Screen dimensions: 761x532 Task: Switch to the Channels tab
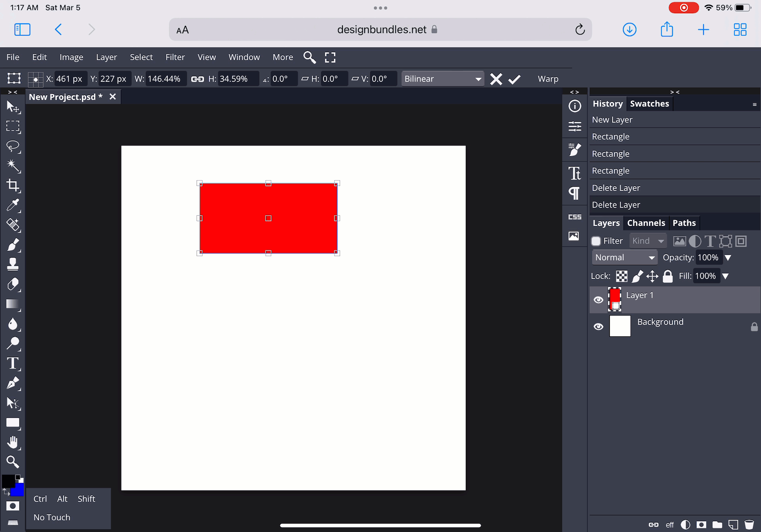pyautogui.click(x=646, y=223)
